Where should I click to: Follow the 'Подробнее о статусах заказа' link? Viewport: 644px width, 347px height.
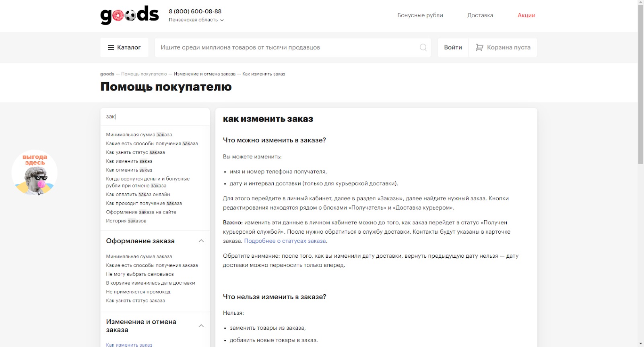285,241
